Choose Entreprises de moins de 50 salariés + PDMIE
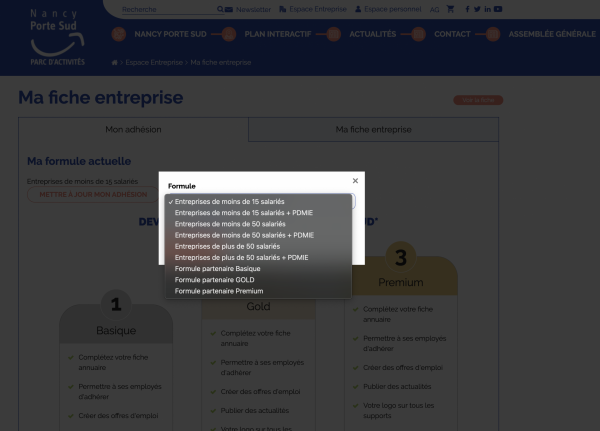This screenshot has width=600, height=431. 258,235
